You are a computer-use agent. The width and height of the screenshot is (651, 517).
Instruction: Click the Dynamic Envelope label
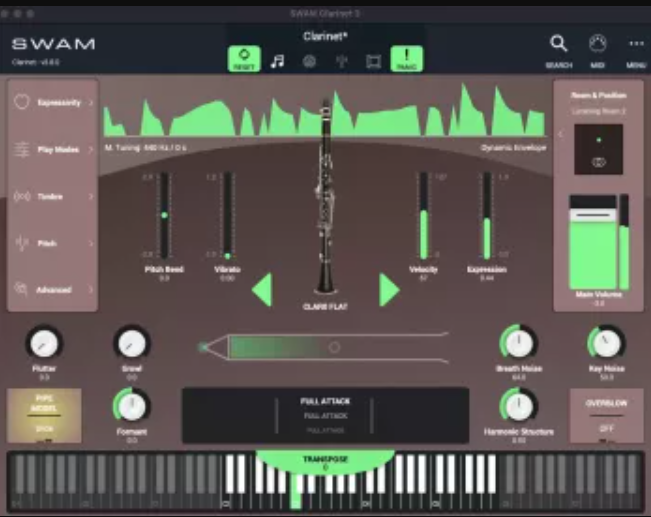pos(513,148)
